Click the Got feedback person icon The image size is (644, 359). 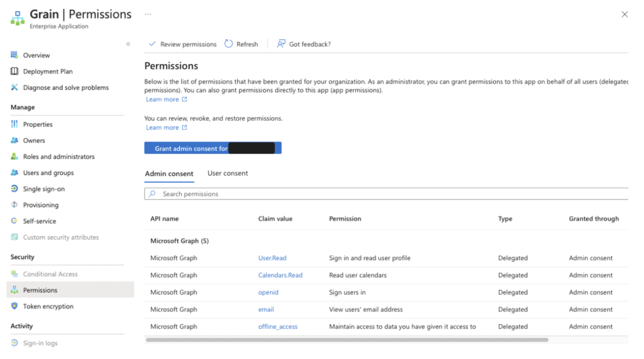pos(281,44)
